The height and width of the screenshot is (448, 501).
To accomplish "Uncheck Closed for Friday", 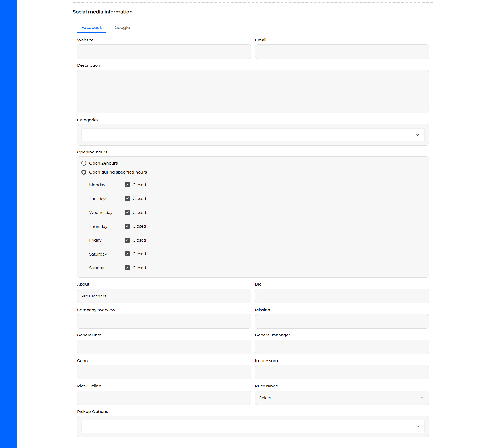I will 127,240.
